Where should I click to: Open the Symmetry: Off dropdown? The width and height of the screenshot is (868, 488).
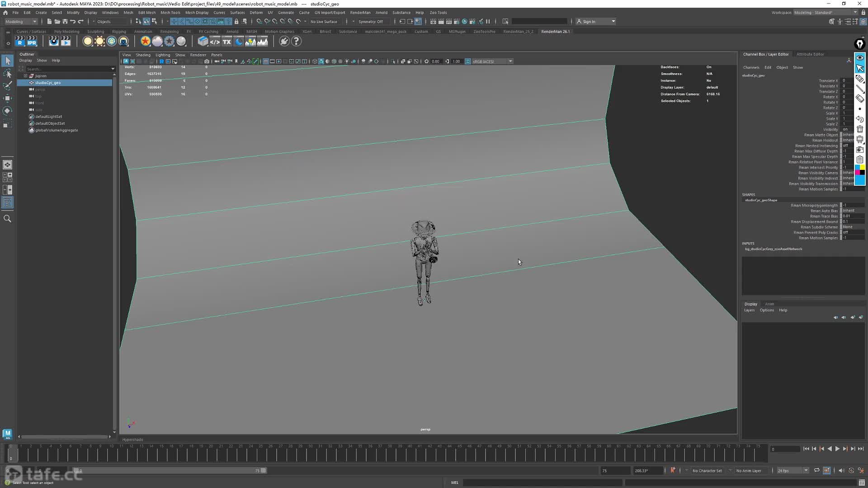[x=374, y=21]
